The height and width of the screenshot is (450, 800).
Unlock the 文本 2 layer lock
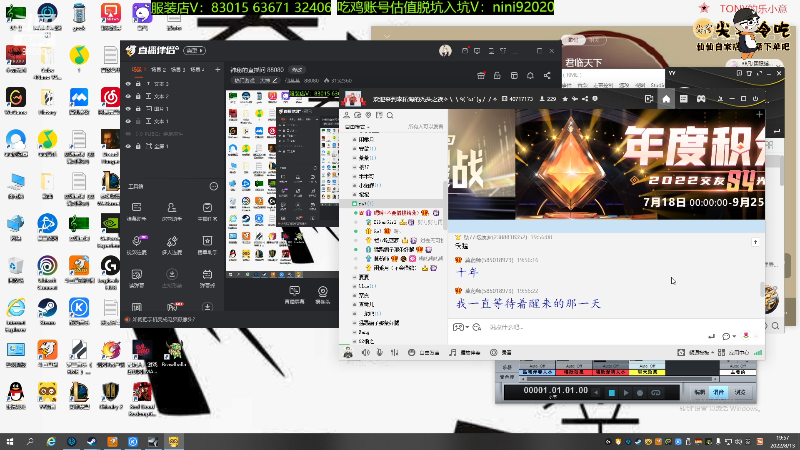click(138, 96)
